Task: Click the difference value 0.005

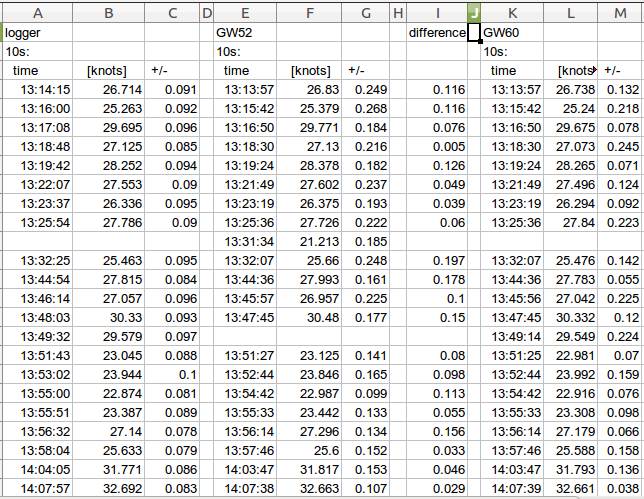Action: tap(437, 146)
